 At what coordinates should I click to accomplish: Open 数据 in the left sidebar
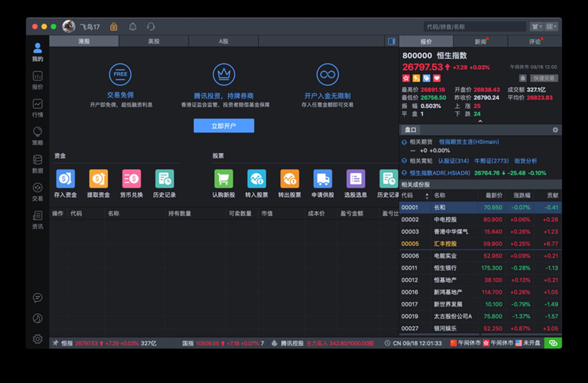[x=38, y=164]
